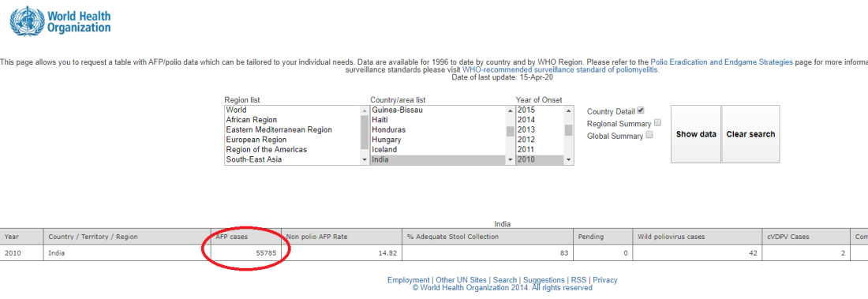Viewport: 868px width, 299px height.
Task: Click the World Health Organization logo
Action: (x=61, y=21)
